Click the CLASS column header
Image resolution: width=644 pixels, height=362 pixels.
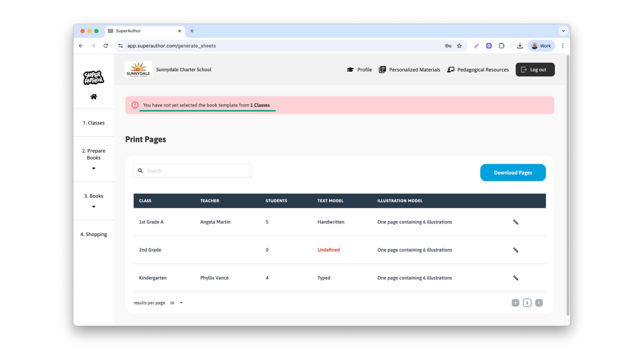click(x=145, y=201)
